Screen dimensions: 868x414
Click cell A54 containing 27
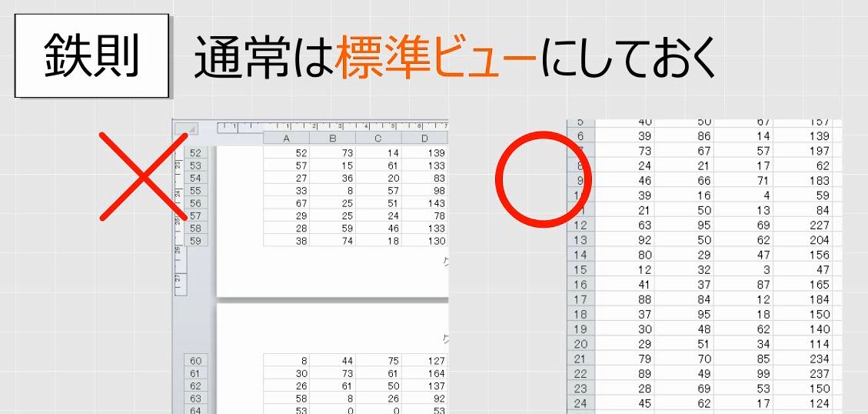(286, 178)
